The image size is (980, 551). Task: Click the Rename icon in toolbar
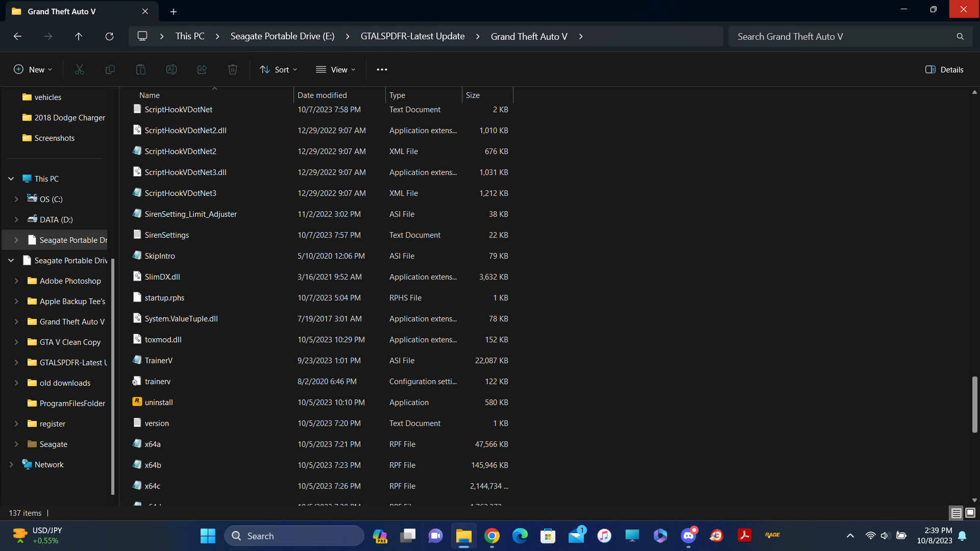(171, 69)
